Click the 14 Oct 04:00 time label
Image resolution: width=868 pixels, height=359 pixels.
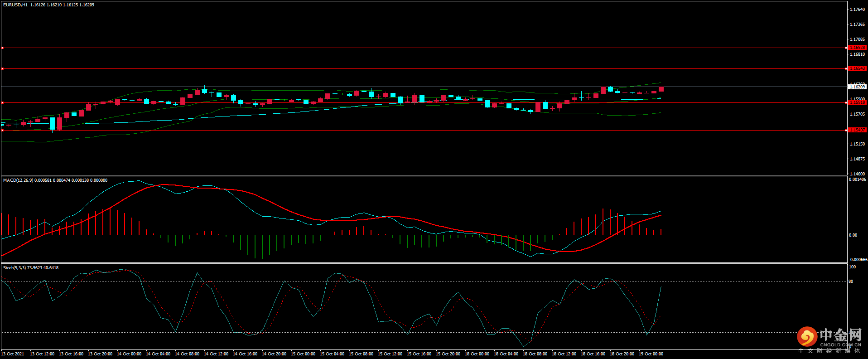(158, 354)
